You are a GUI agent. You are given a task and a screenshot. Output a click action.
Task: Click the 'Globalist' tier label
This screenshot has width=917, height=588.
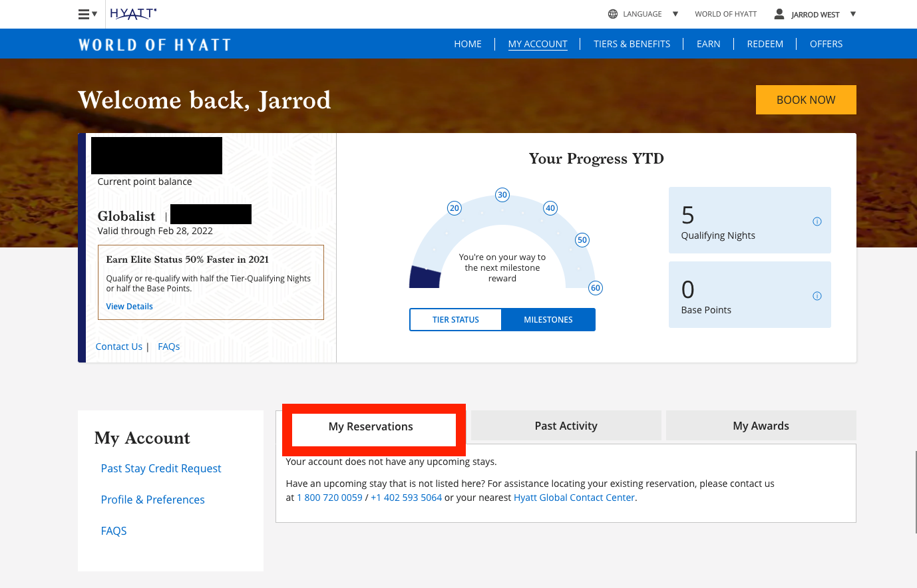point(126,216)
